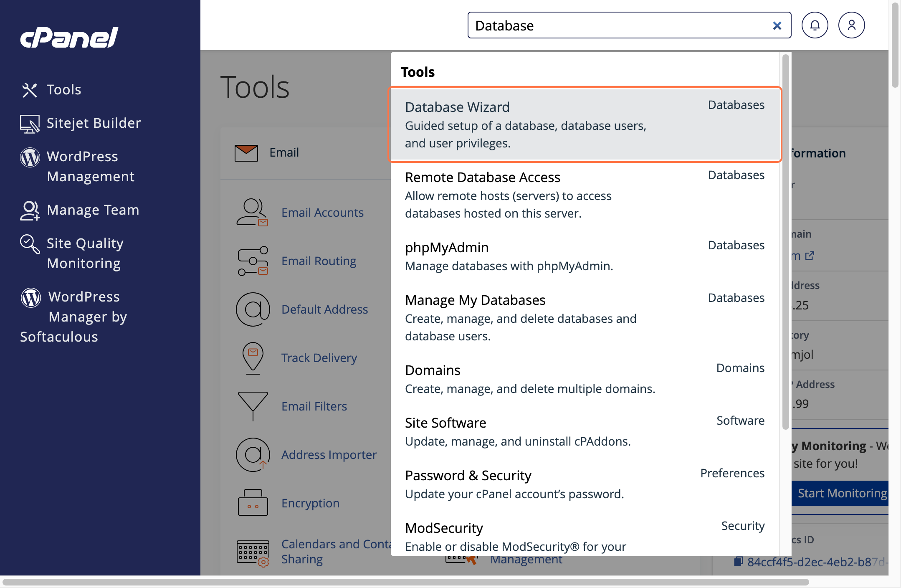
Task: Select Remote Database Access search result
Action: coord(585,195)
